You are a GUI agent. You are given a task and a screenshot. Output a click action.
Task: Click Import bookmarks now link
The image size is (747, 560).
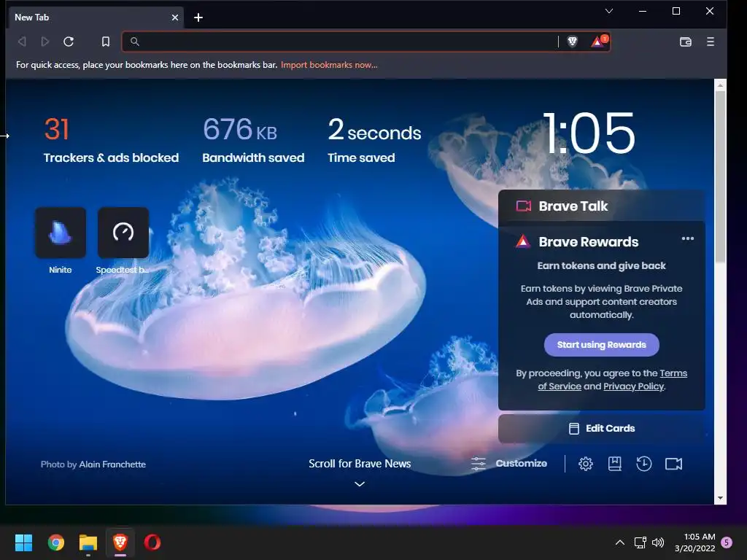329,65
